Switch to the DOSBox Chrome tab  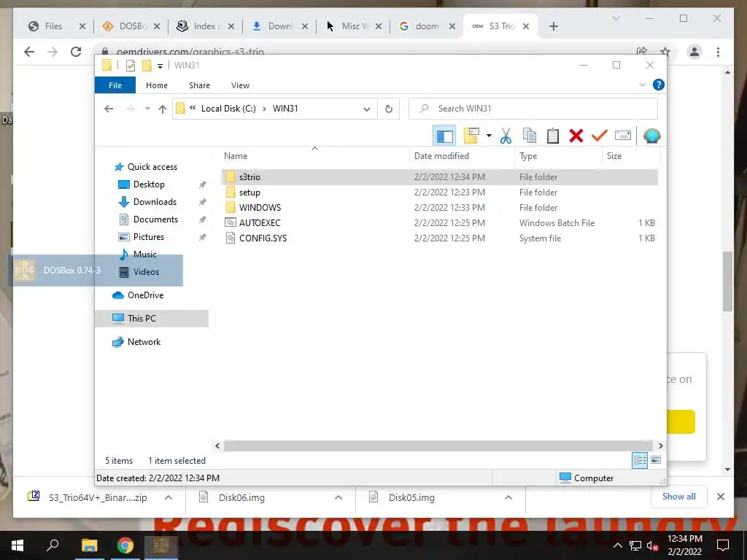point(131,26)
